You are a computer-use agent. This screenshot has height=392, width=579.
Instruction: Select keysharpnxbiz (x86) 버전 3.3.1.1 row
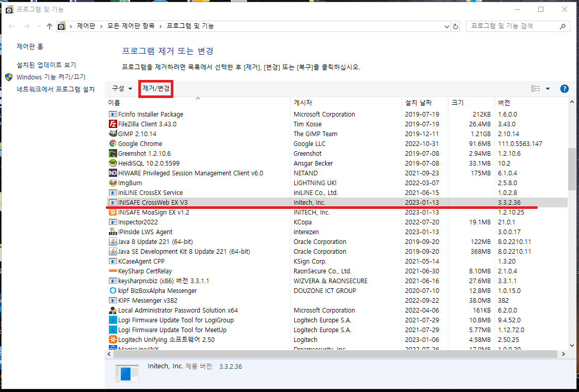(x=337, y=281)
